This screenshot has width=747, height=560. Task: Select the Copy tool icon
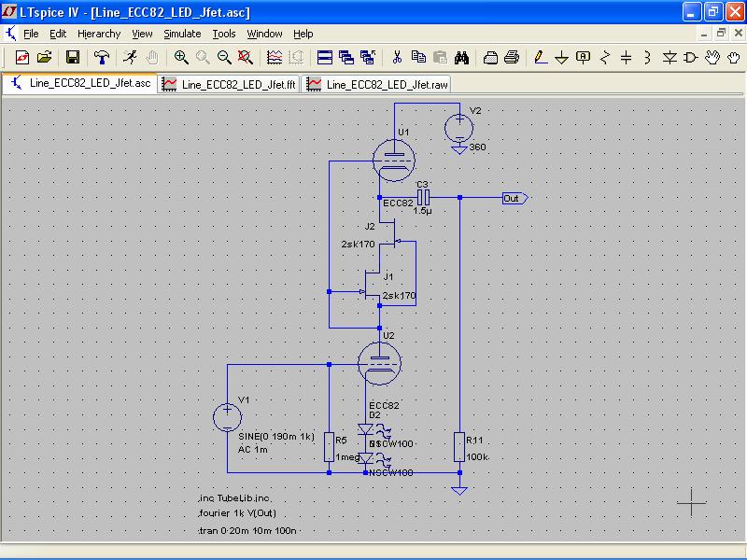[418, 58]
